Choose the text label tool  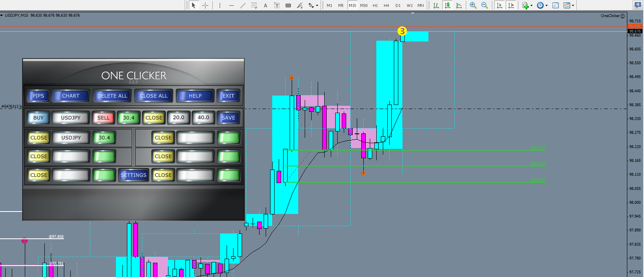(x=265, y=5)
